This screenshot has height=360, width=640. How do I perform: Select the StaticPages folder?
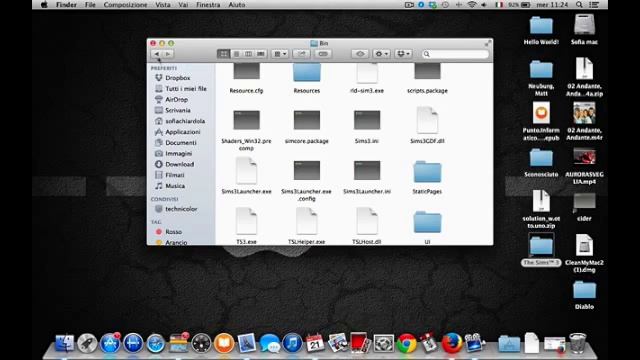pos(427,171)
